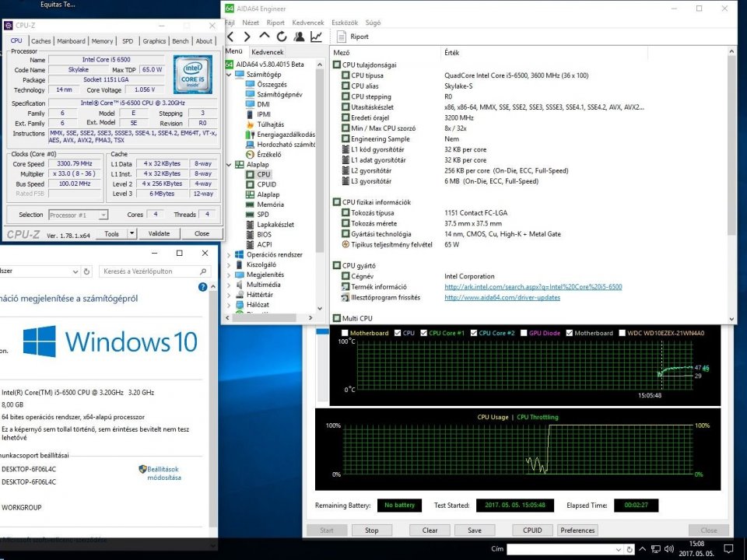Expand Kiszolgáló tree node

click(229, 264)
